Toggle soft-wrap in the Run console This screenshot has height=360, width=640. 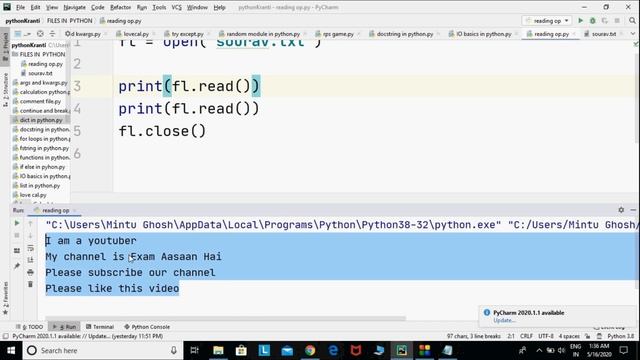pos(30,248)
